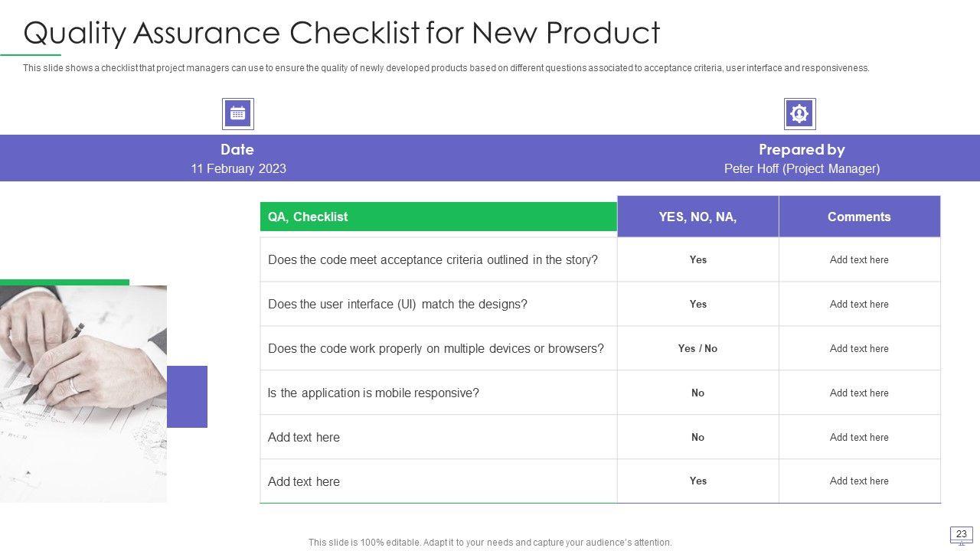Select the acceptance criteria question row
This screenshot has height=551, width=980.
tap(433, 259)
